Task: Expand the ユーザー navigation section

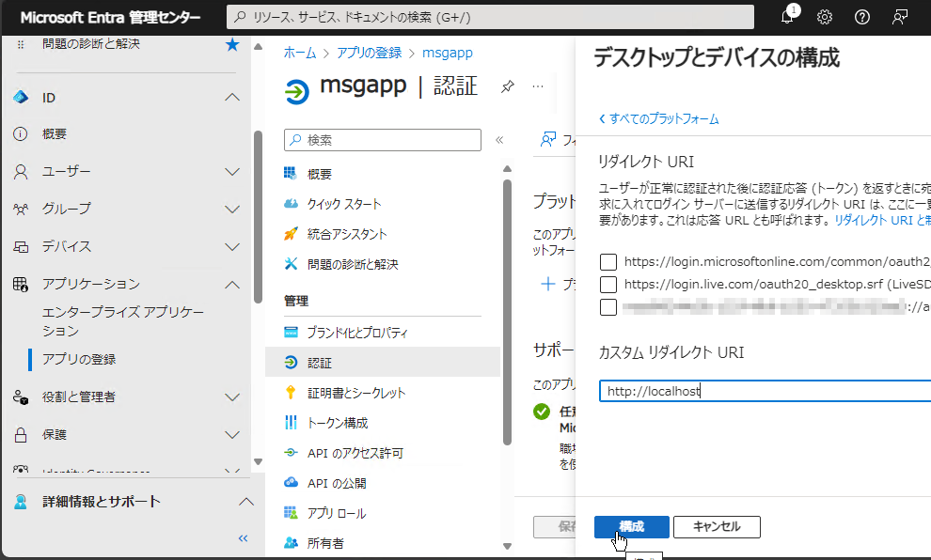Action: (x=230, y=171)
